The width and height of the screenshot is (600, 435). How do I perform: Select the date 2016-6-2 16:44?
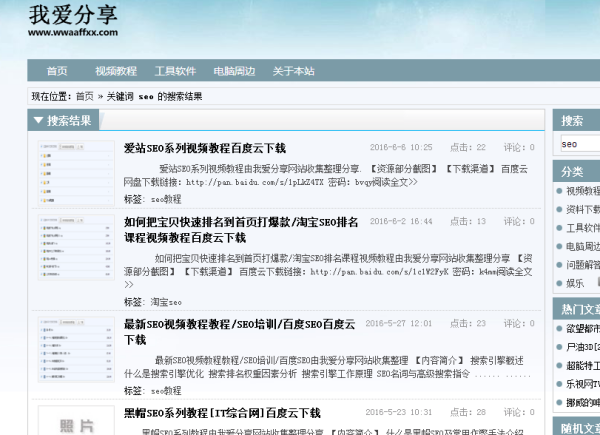(401, 221)
